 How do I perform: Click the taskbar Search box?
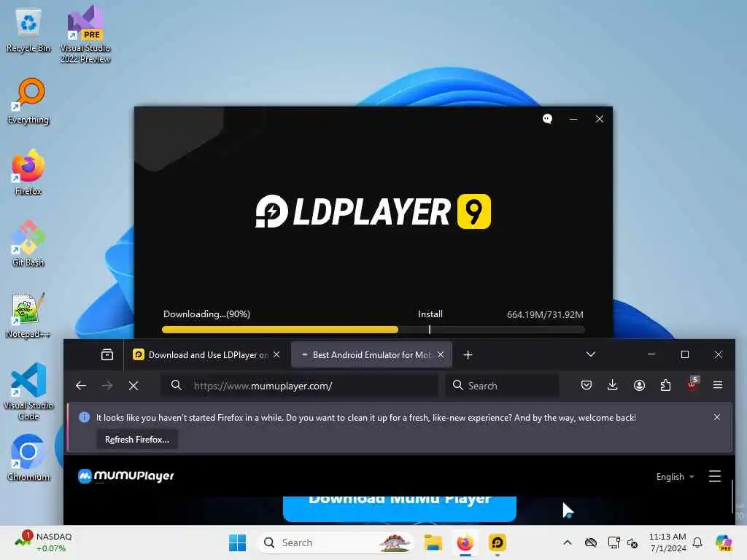tap(336, 542)
